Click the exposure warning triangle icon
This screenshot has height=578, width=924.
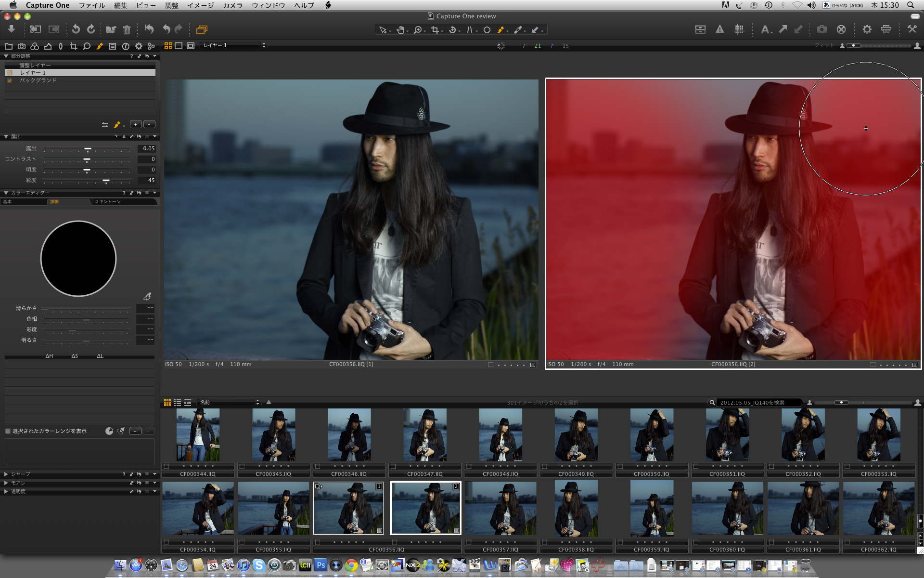click(719, 29)
